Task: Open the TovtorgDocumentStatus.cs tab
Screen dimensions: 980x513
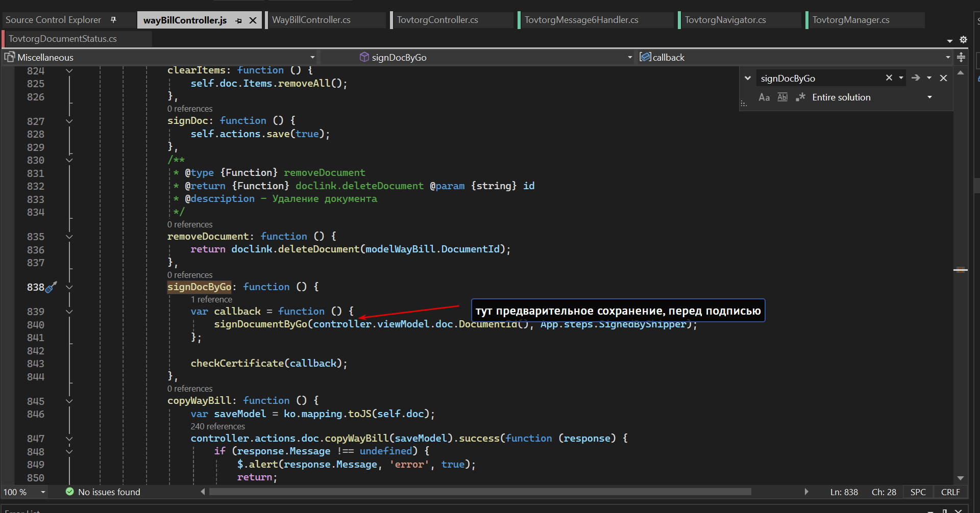Action: (63, 39)
